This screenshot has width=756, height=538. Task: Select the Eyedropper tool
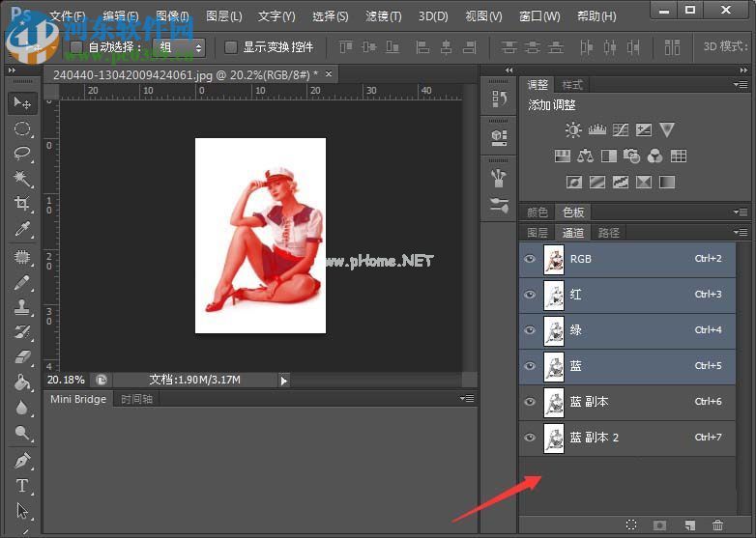(x=22, y=229)
